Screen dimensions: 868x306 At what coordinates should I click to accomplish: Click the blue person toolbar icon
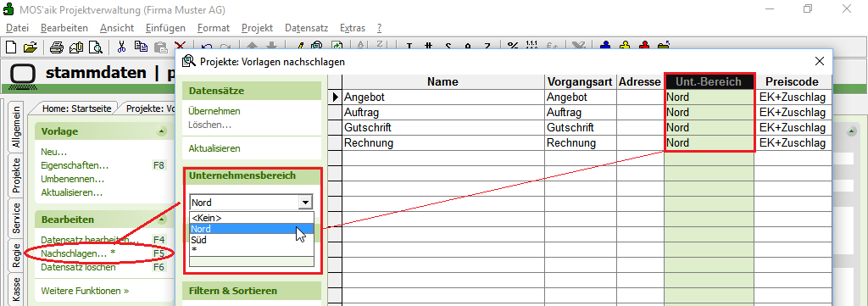coord(606,47)
